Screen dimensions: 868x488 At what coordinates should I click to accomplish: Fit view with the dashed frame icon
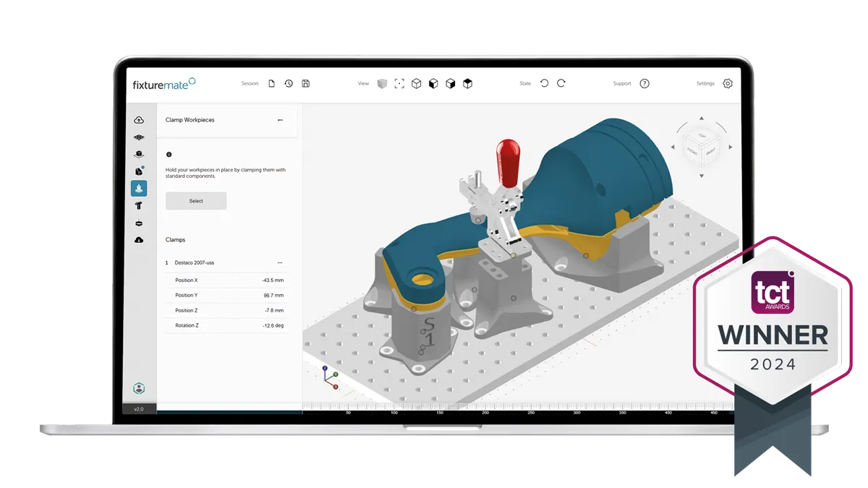tap(399, 84)
